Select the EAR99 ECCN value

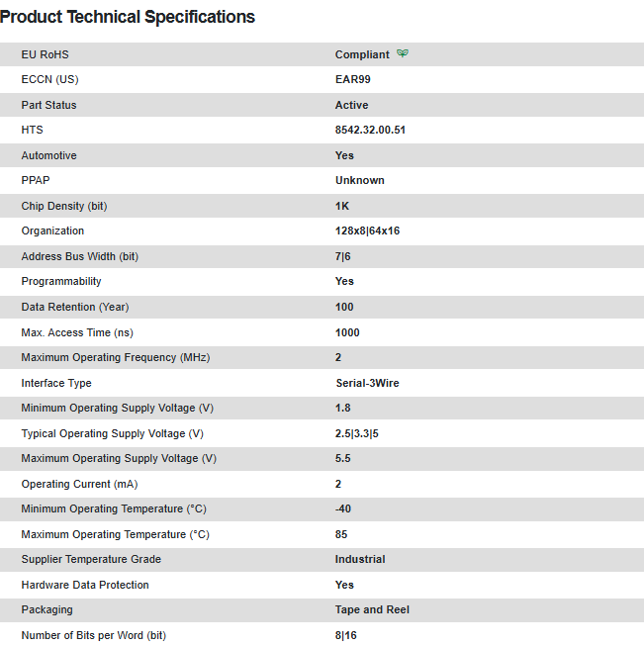[x=353, y=79]
